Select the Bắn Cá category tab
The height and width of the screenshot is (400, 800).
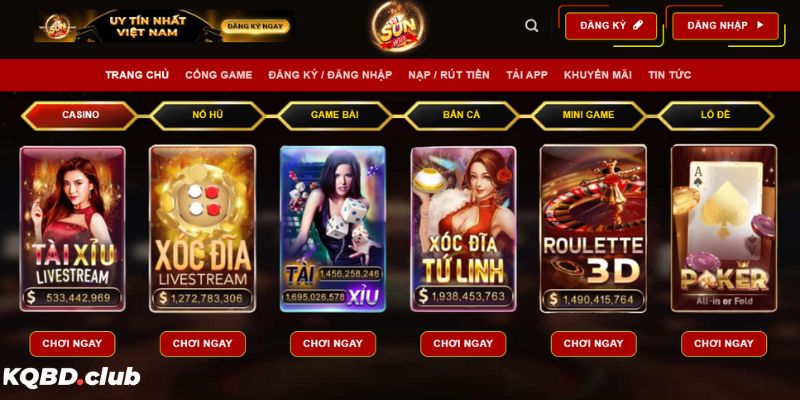coord(461,115)
